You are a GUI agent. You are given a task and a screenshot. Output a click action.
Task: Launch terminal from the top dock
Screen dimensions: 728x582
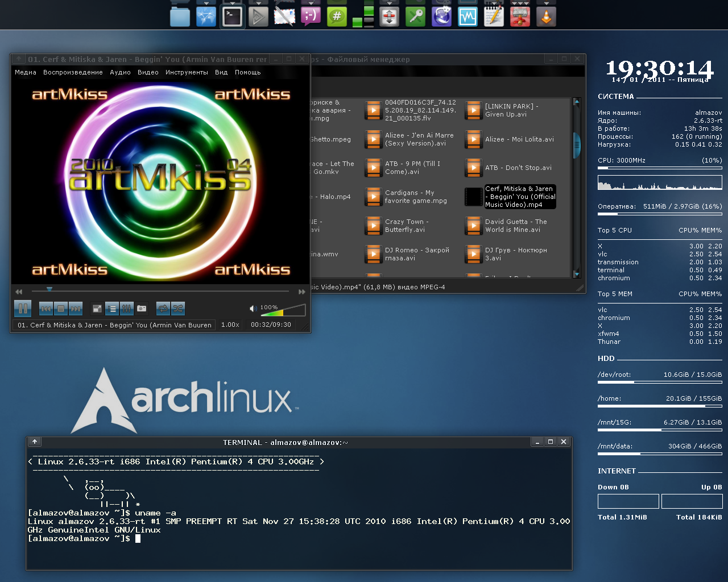(232, 16)
